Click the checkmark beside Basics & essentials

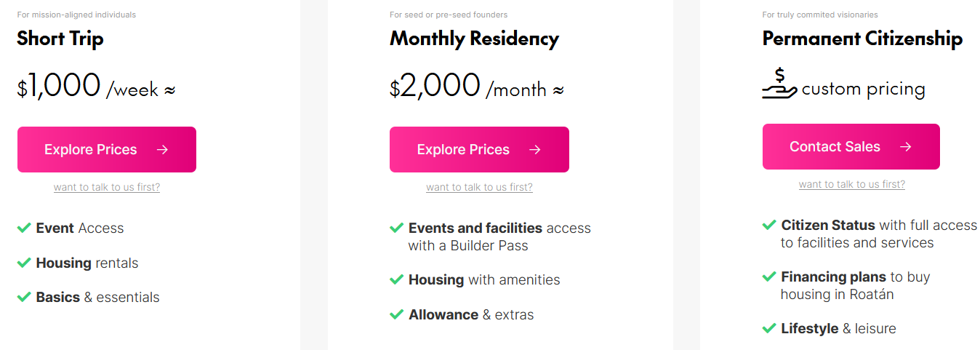pyautogui.click(x=24, y=297)
